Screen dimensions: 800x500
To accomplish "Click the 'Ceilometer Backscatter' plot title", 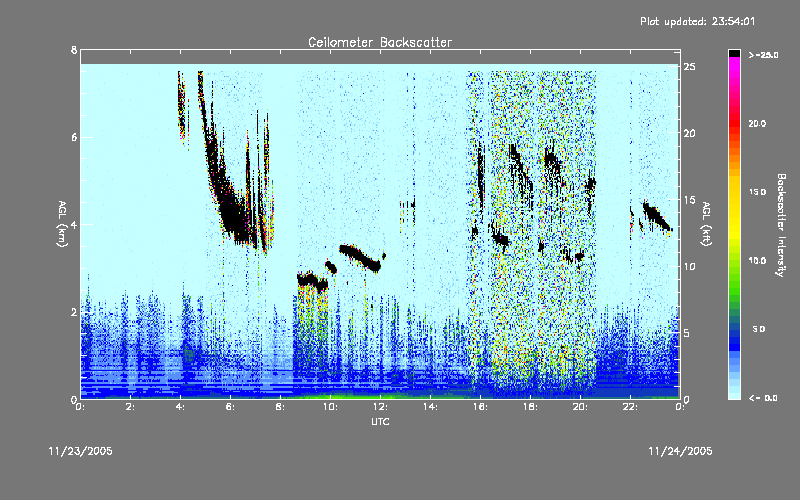I will click(x=380, y=42).
